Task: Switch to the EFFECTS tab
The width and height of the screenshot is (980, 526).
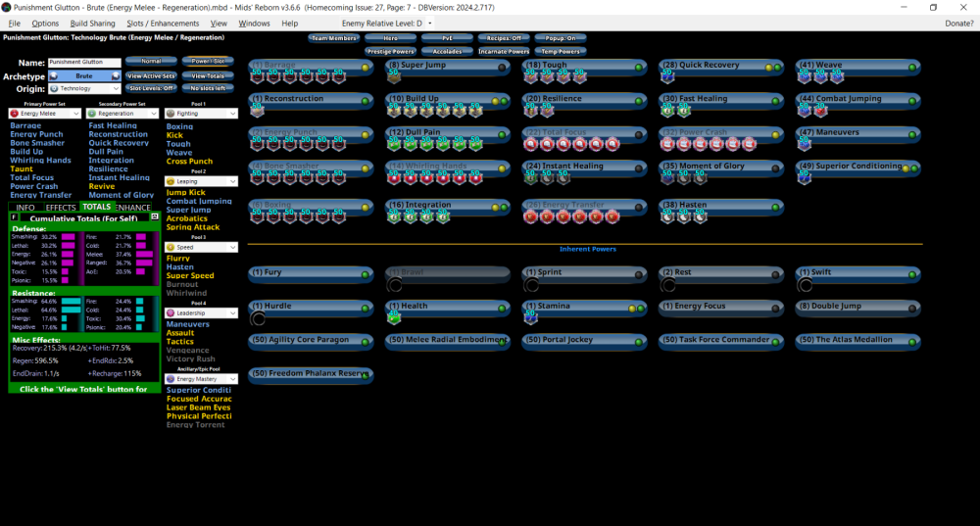Action: point(61,208)
